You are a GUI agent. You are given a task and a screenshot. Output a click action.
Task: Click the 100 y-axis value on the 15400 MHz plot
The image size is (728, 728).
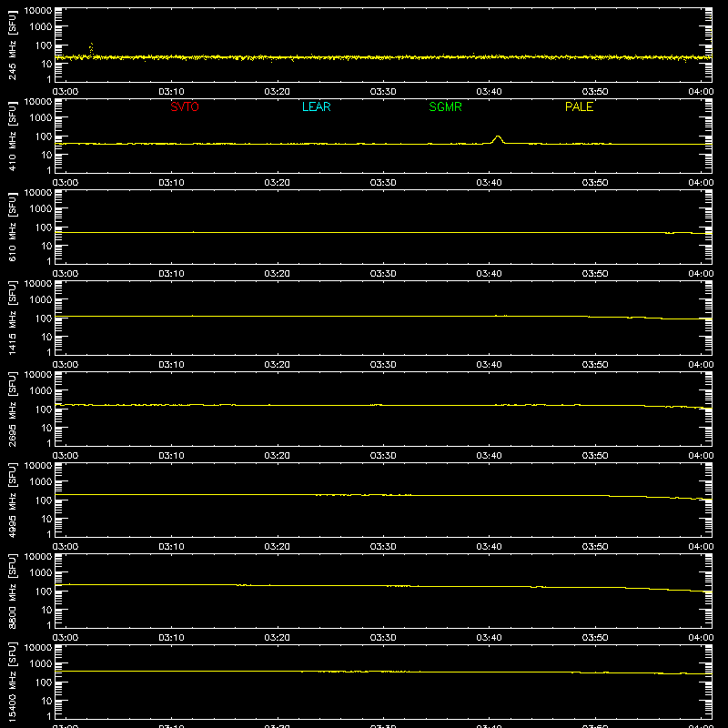pyautogui.click(x=44, y=682)
